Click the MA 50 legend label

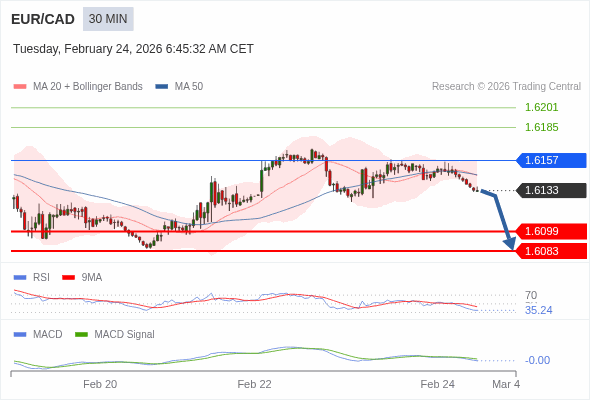(x=189, y=87)
